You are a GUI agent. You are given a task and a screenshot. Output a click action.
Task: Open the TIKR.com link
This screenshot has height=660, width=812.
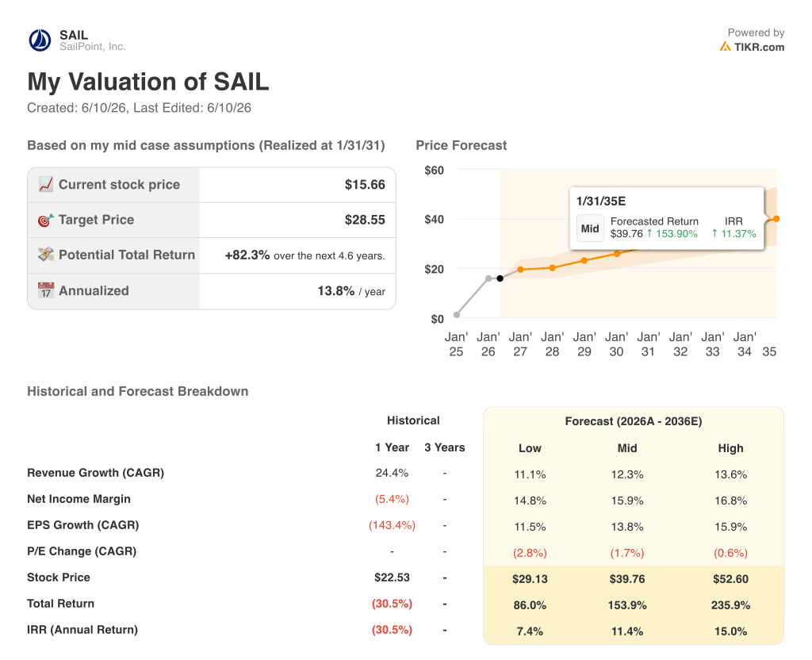(x=759, y=47)
